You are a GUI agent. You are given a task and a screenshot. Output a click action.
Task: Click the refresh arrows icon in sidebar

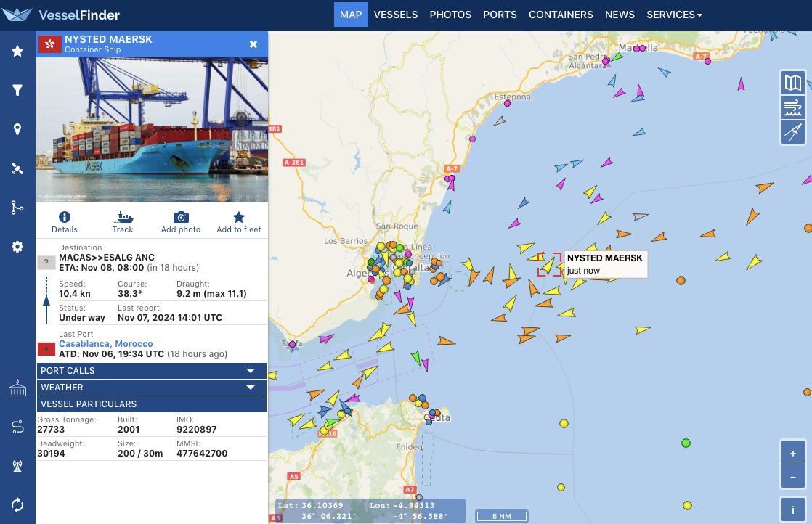[17, 505]
